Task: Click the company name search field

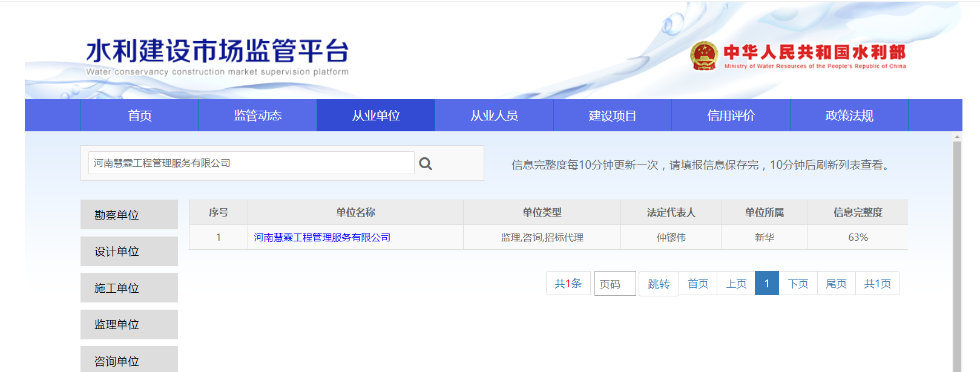Action: coord(251,163)
